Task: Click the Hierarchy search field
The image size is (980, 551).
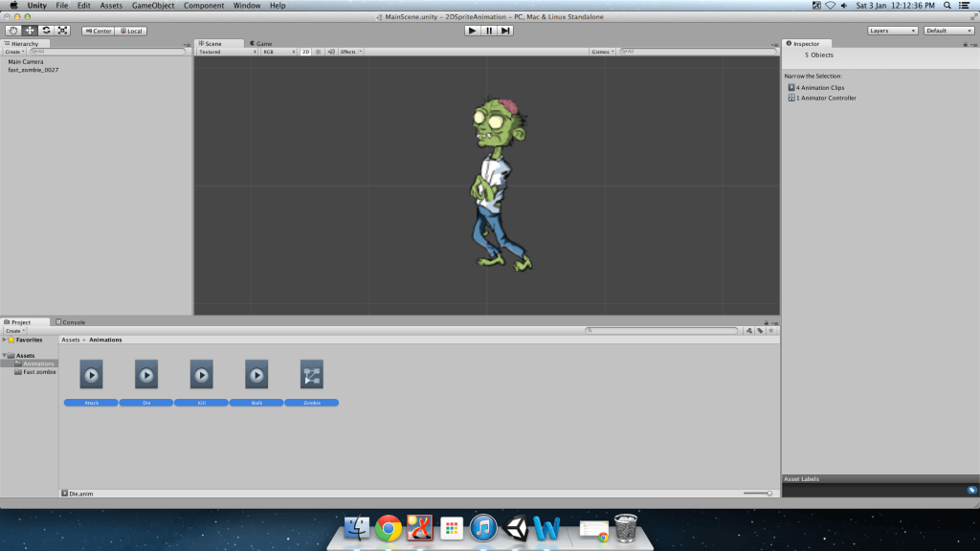Action: point(107,52)
